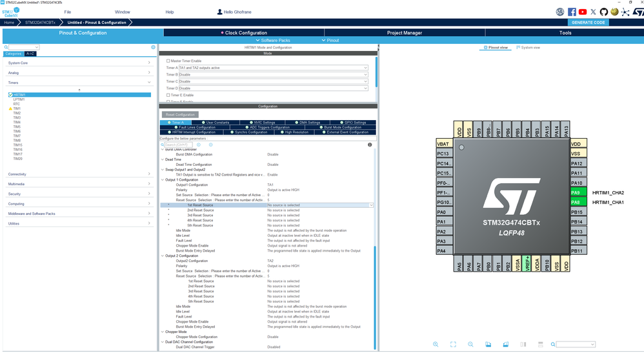Click the ST community network icon

[x=625, y=12]
